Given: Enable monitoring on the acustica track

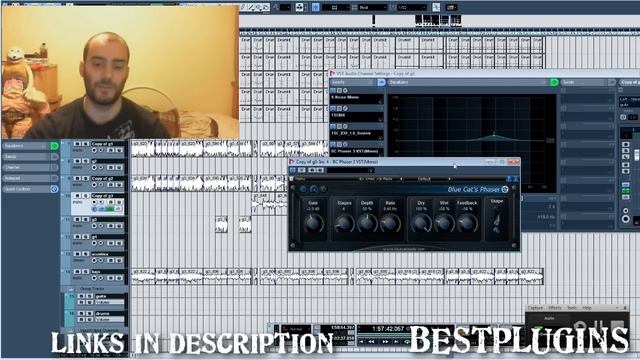Looking at the screenshot, I should [x=101, y=260].
